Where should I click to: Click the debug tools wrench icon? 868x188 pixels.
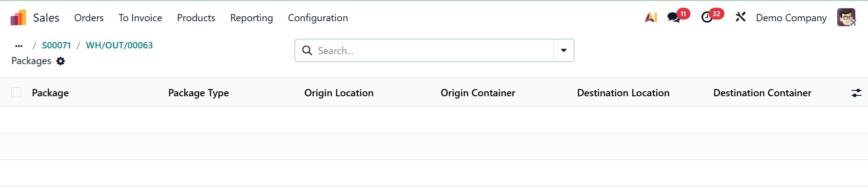tap(740, 18)
